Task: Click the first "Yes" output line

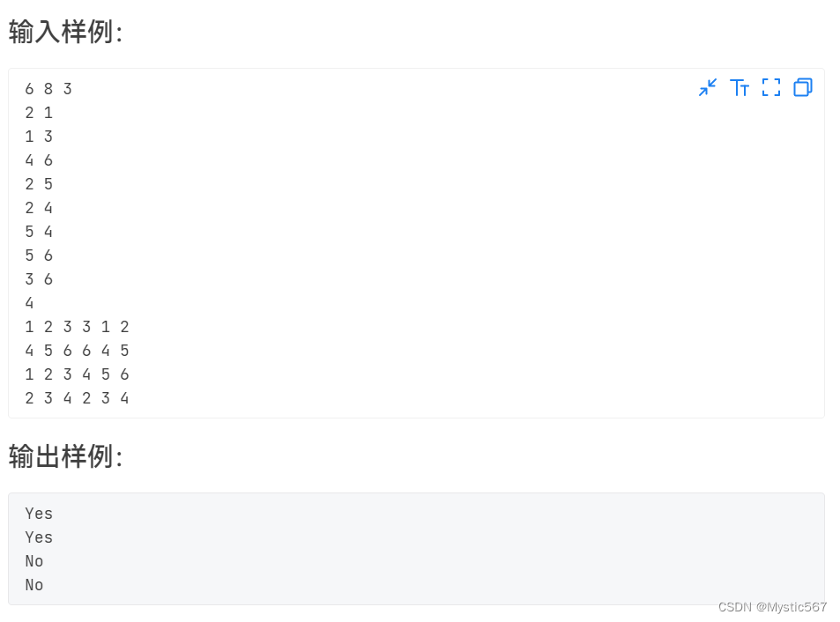Action: (x=38, y=514)
